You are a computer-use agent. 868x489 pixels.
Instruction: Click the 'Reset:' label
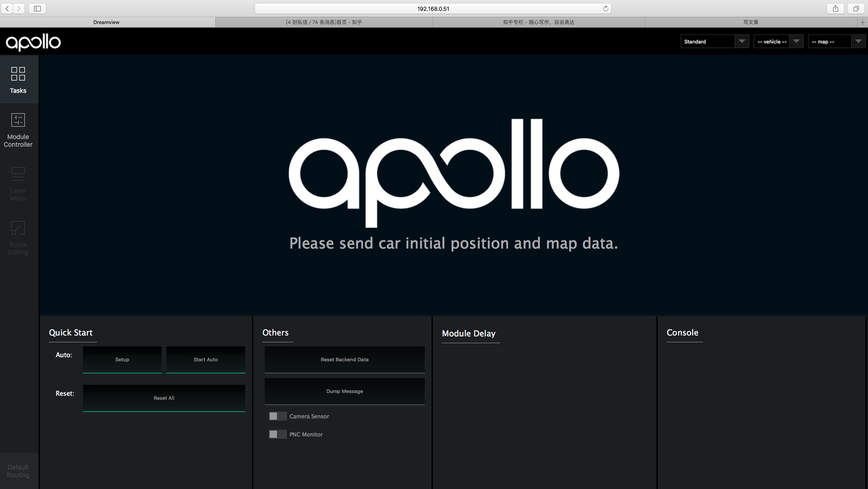tap(64, 393)
